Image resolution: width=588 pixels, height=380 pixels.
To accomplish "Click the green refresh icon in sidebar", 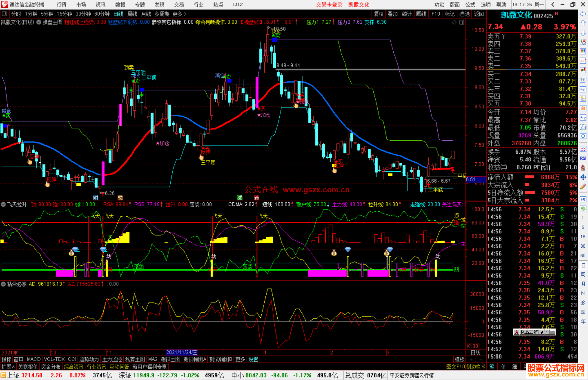I will click(583, 209).
